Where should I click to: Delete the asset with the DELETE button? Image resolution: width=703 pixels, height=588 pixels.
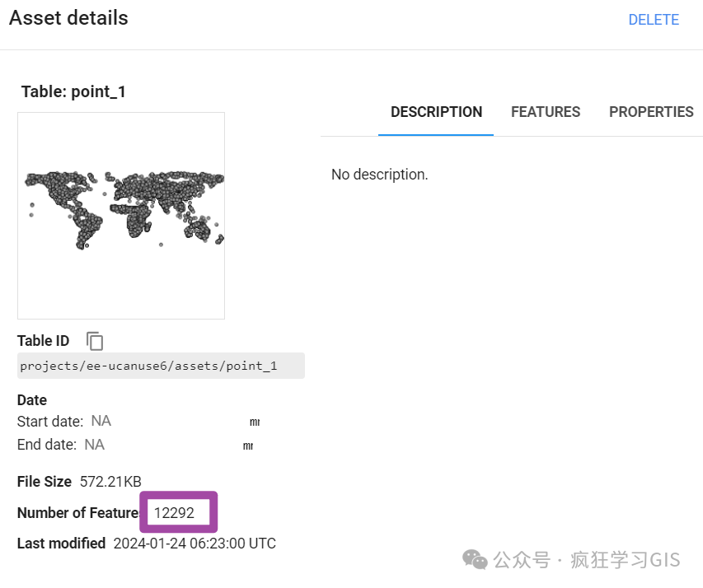[x=654, y=20]
